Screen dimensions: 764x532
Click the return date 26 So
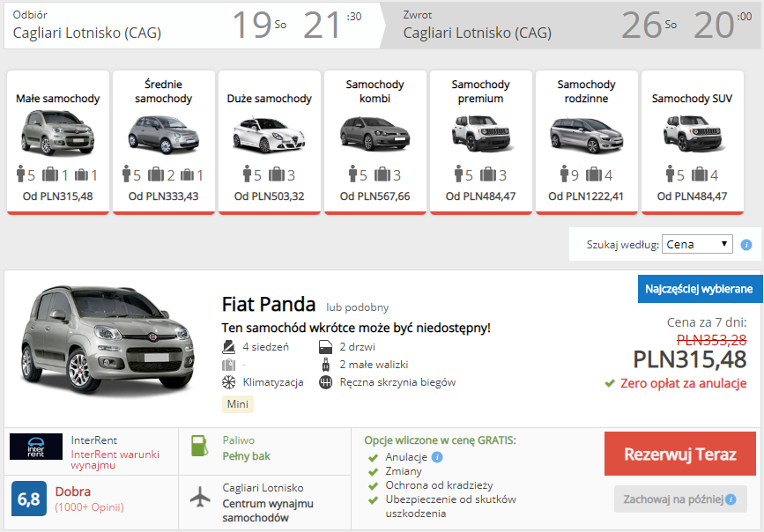point(649,25)
